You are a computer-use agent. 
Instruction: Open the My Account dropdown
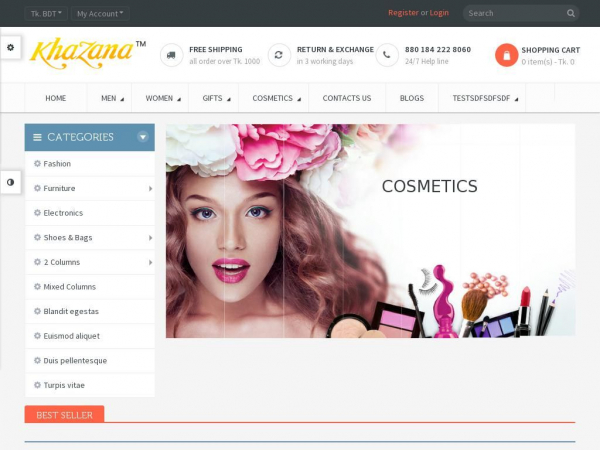click(100, 13)
